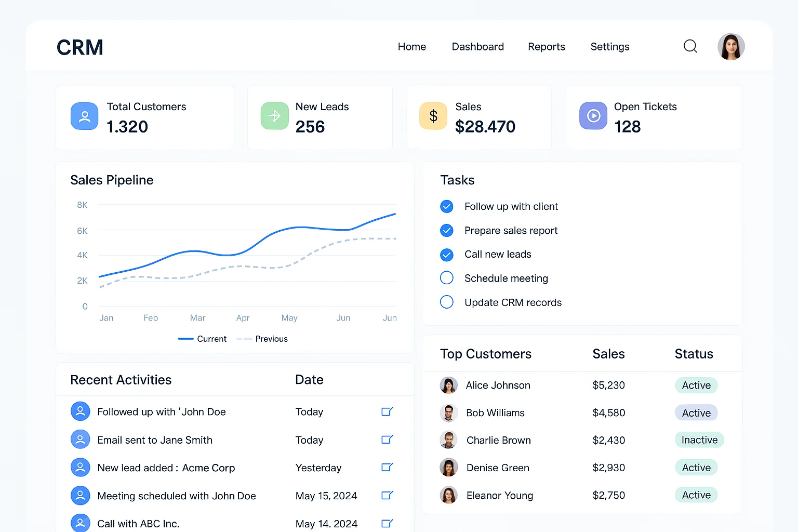Click the 128 open tickets value
Image resolution: width=798 pixels, height=532 pixels.
pos(628,126)
